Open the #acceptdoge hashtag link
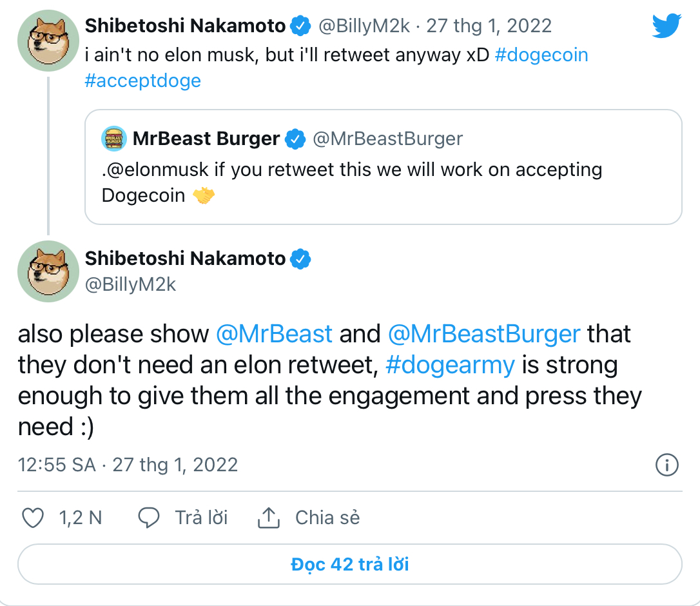 (x=142, y=81)
